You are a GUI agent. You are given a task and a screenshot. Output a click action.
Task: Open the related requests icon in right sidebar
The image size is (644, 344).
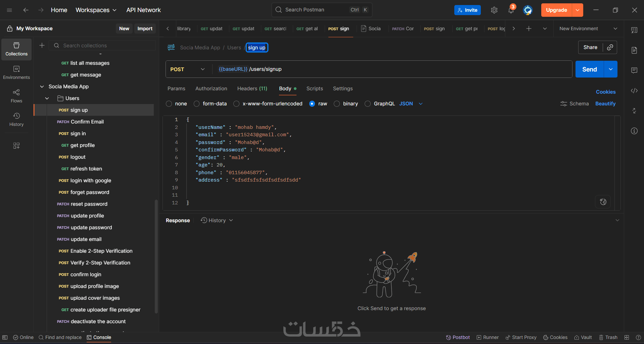pos(634,111)
